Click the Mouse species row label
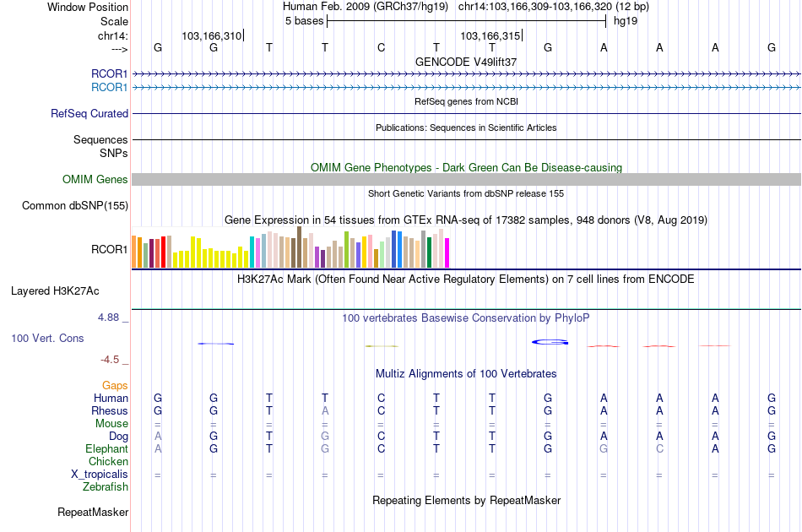 [111, 424]
